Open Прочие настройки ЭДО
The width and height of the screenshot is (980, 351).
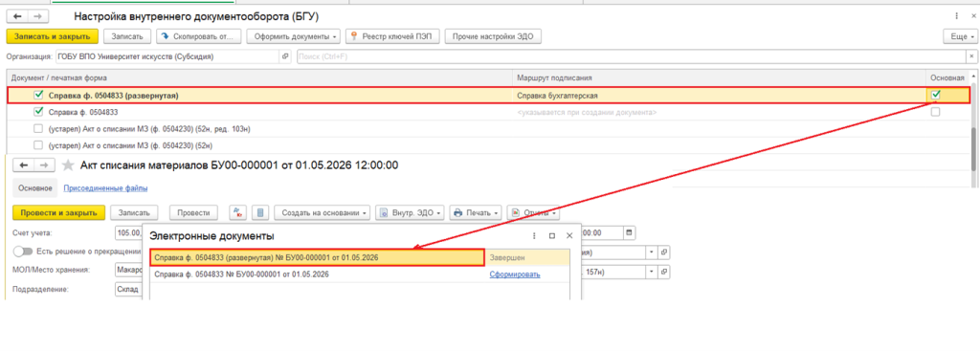coord(493,37)
